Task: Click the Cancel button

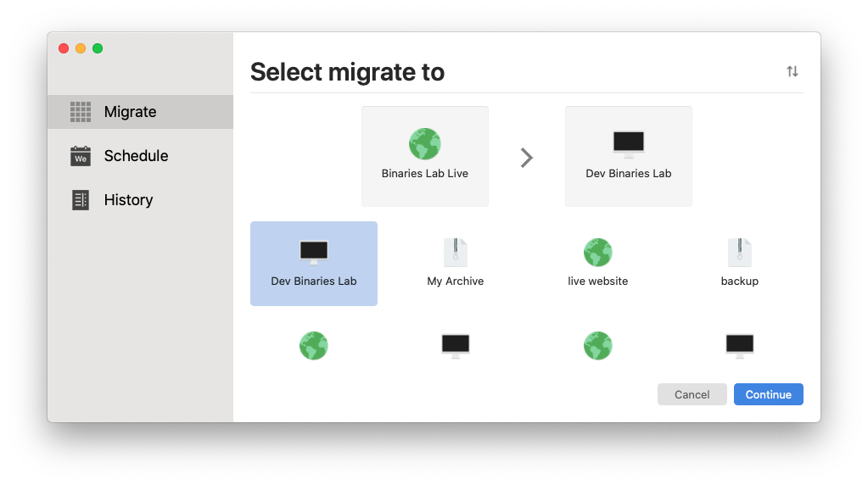Action: 692,394
